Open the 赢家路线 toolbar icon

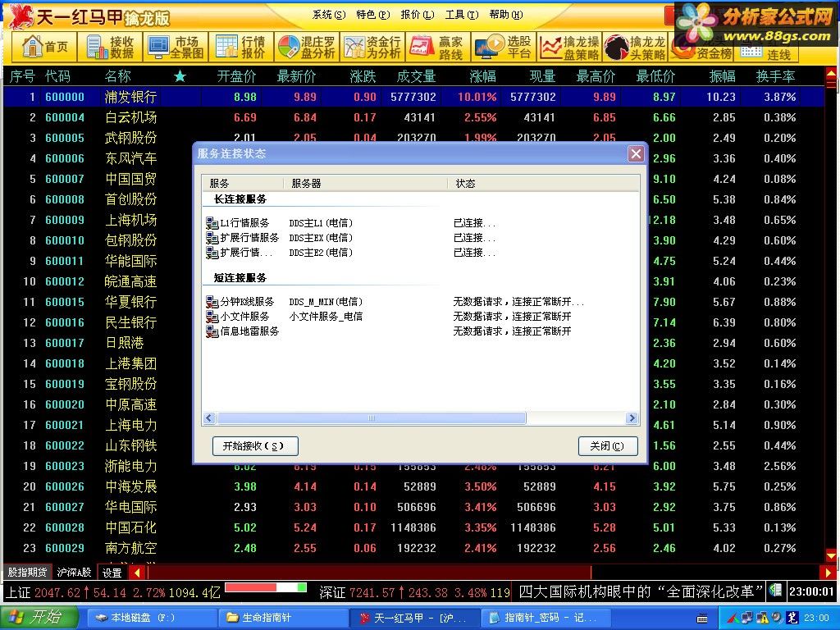(x=438, y=47)
